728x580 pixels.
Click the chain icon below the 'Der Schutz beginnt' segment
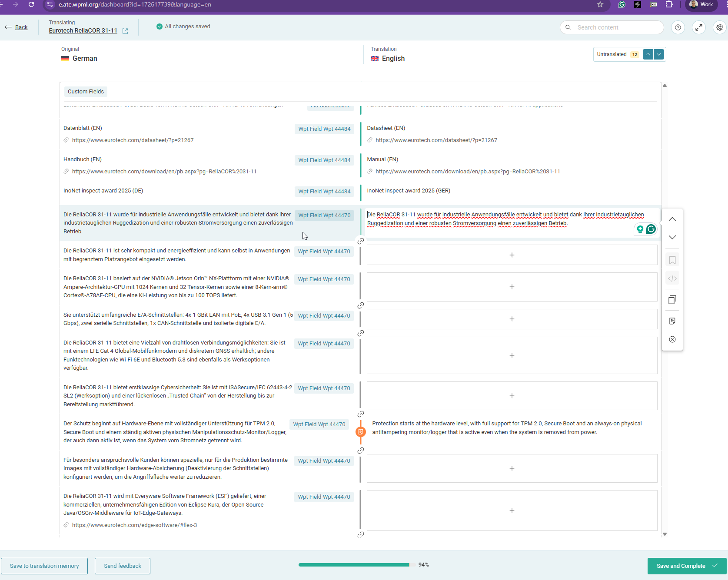[361, 451]
